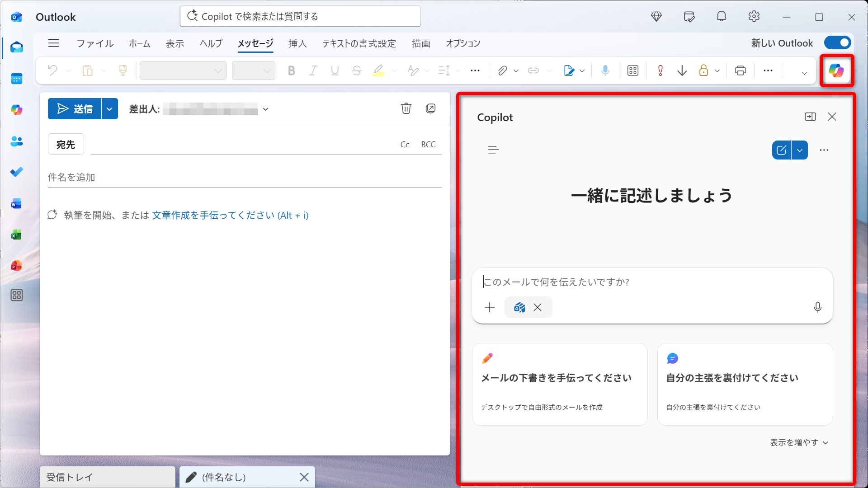
Task: Click the 送信 send button
Action: pos(75,109)
